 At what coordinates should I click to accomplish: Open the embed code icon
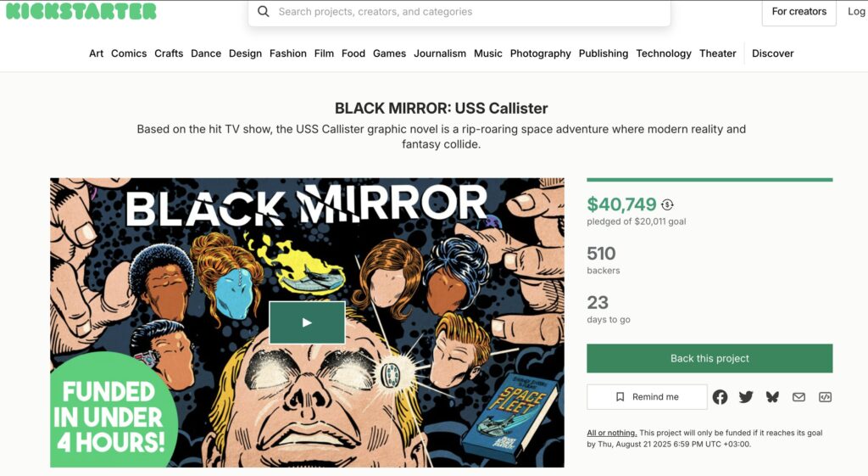click(825, 397)
